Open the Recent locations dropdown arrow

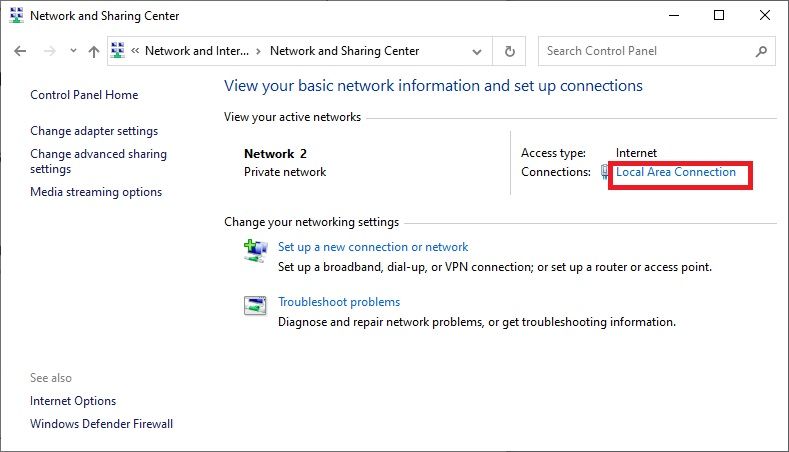73,51
